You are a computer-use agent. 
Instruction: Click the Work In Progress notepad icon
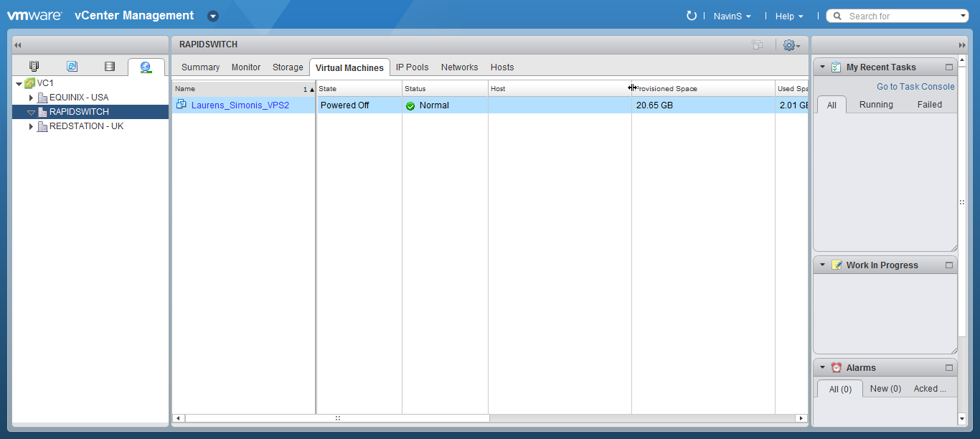point(837,265)
